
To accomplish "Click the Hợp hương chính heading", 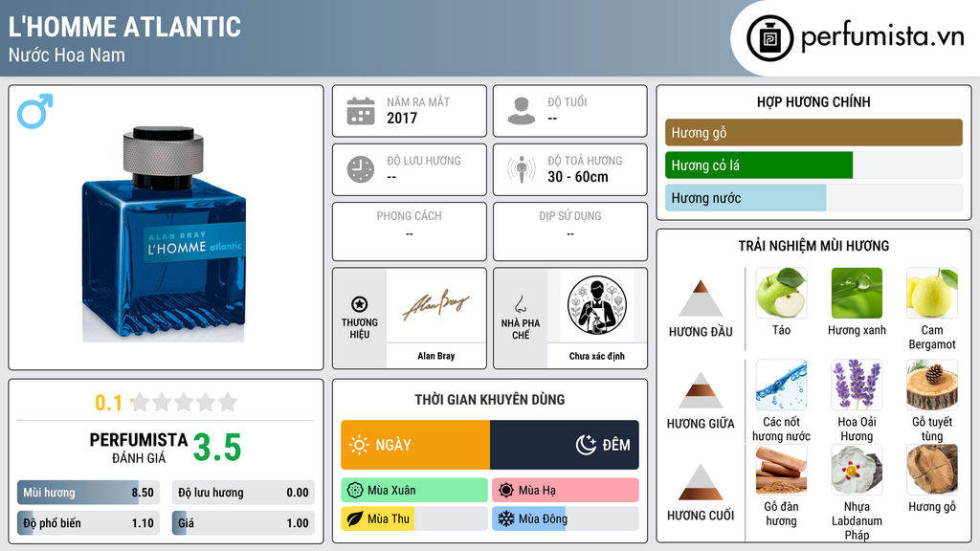I will [813, 101].
